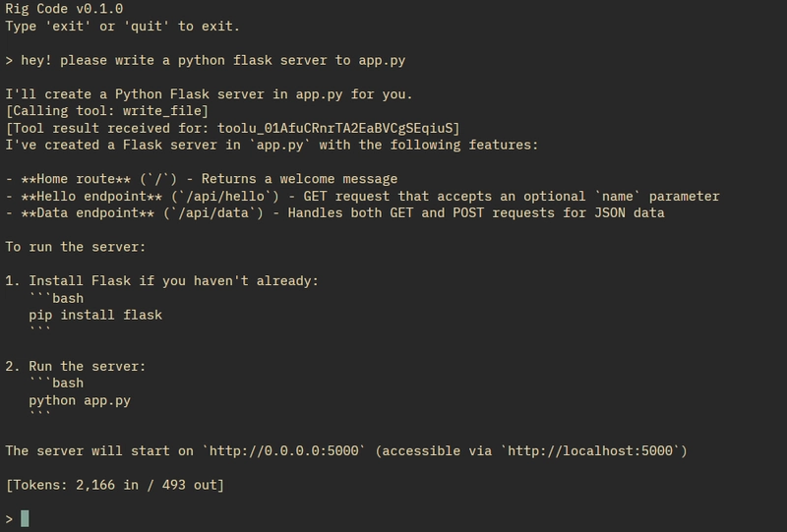
Task: Click the http://localhost:5000 URL
Action: [x=593, y=450]
